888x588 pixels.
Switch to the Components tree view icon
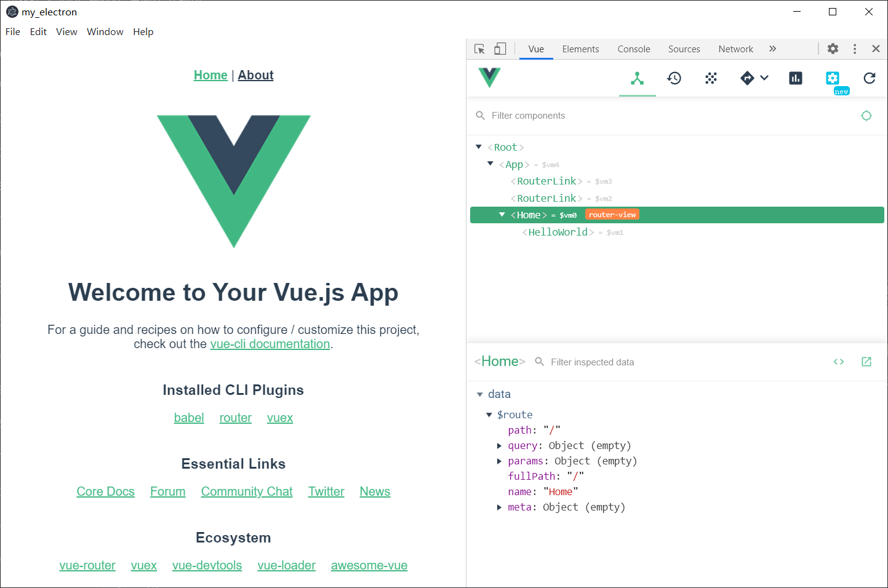pyautogui.click(x=638, y=78)
